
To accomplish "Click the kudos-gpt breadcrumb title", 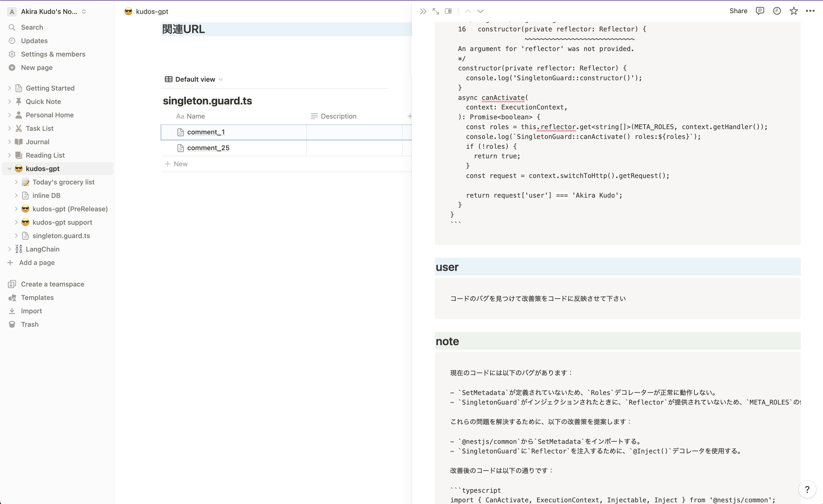I will point(152,11).
